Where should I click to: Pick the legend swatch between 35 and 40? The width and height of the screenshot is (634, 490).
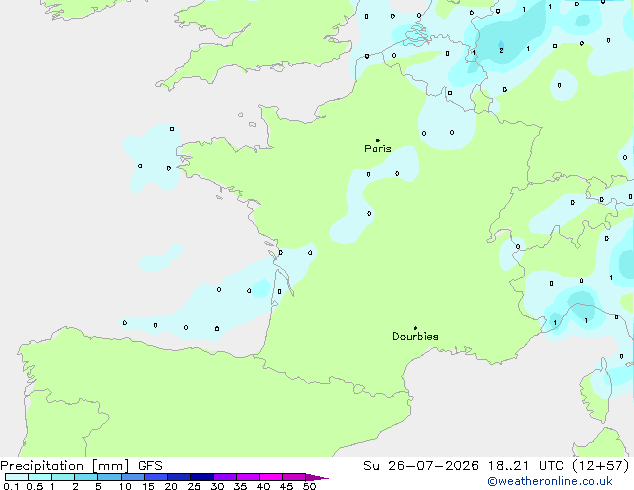(x=248, y=477)
